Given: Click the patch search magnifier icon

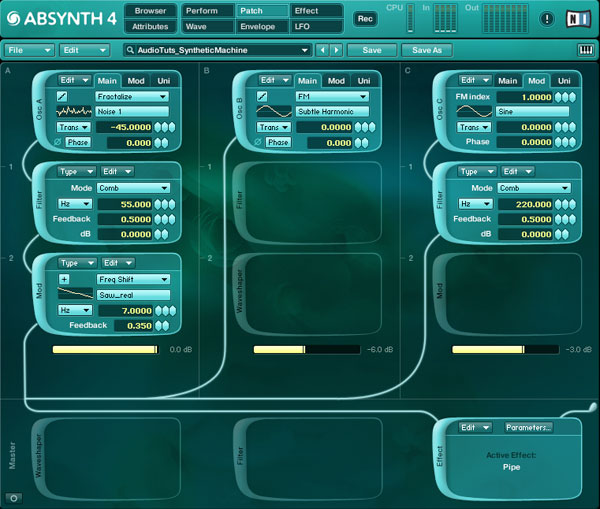Looking at the screenshot, I should (130, 50).
